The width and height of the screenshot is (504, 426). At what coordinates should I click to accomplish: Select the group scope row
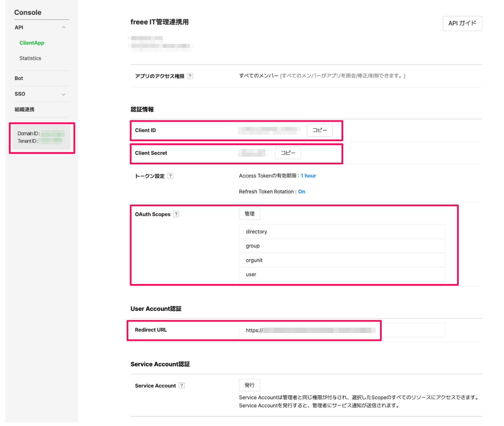coord(342,246)
